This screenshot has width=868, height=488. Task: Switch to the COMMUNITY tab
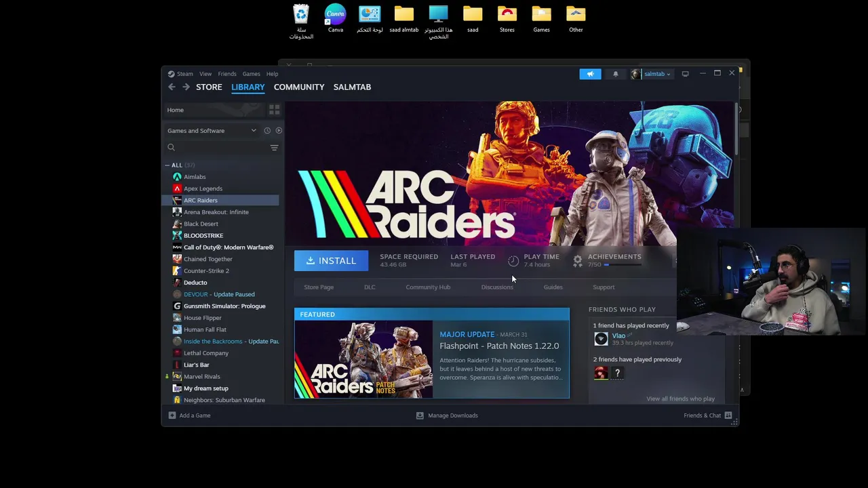click(x=299, y=87)
